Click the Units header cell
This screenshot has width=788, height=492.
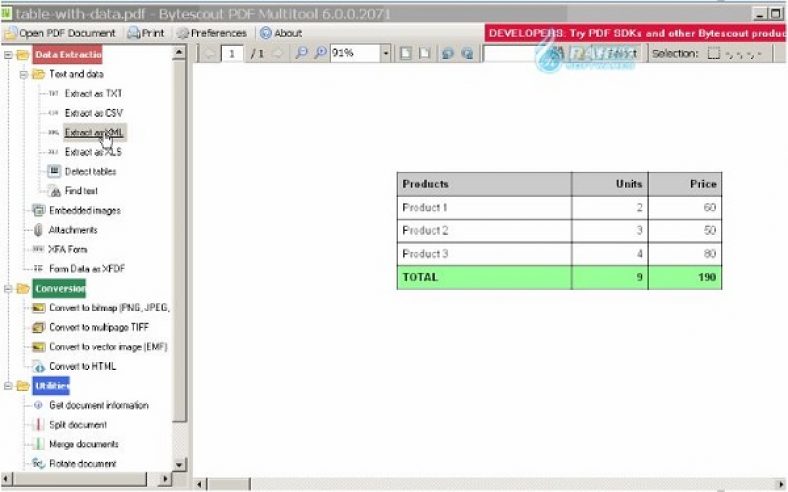point(610,184)
